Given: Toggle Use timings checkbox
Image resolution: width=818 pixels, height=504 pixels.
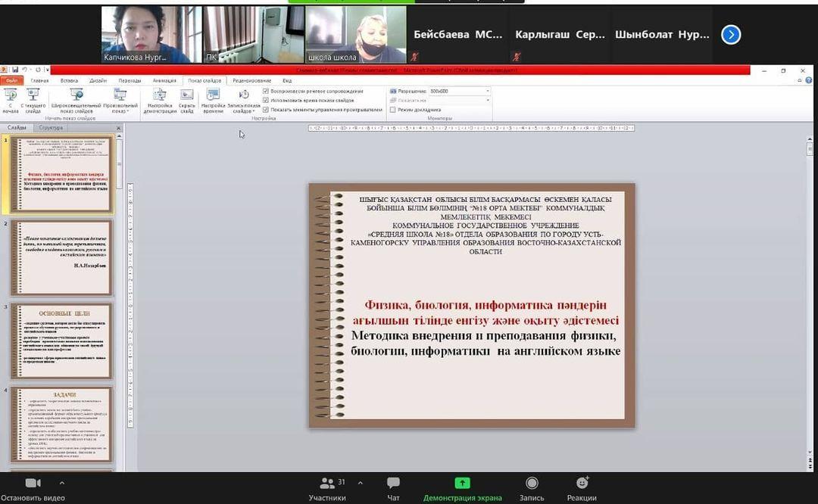Looking at the screenshot, I should [x=266, y=100].
